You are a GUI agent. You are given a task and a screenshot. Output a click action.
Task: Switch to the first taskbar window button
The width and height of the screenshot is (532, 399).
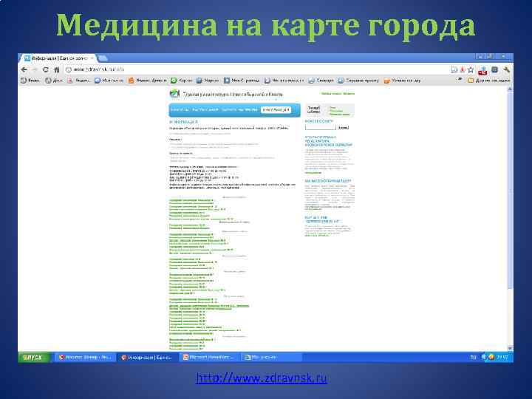85,358
